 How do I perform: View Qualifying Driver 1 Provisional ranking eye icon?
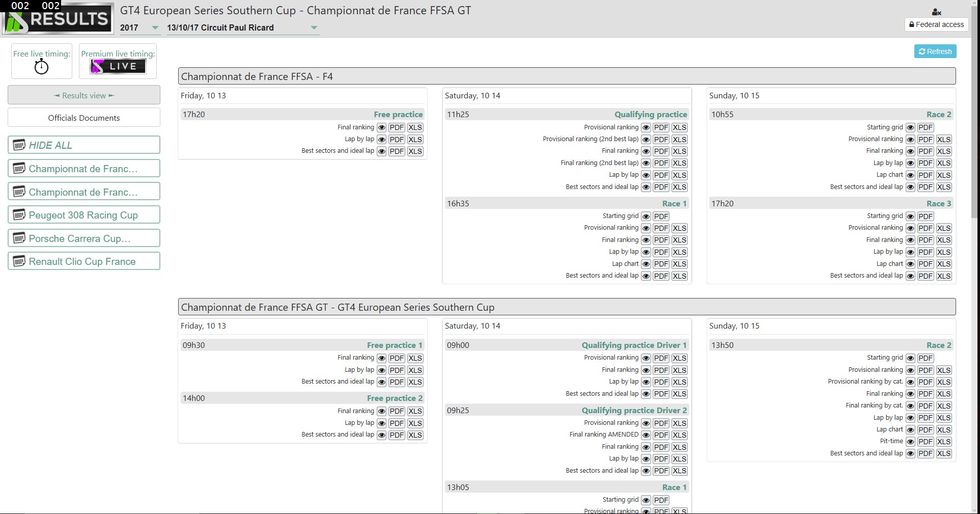(646, 358)
